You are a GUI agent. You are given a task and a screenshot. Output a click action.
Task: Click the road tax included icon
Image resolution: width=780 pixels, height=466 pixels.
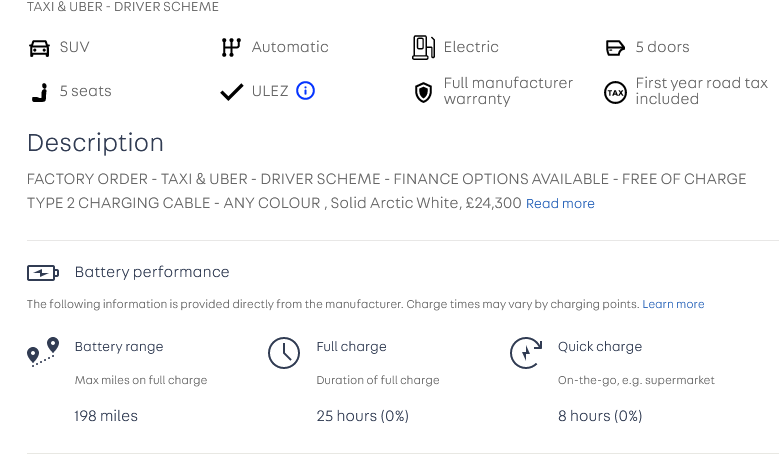[615, 92]
